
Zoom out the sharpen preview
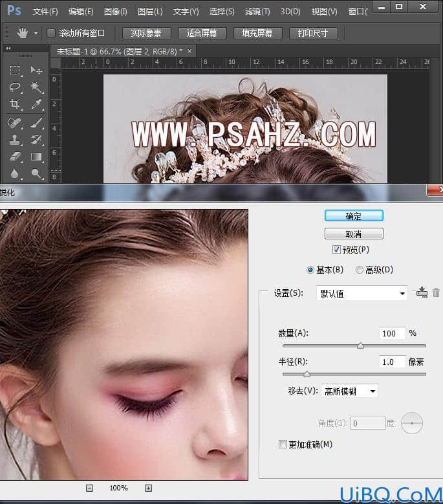pyautogui.click(x=90, y=488)
